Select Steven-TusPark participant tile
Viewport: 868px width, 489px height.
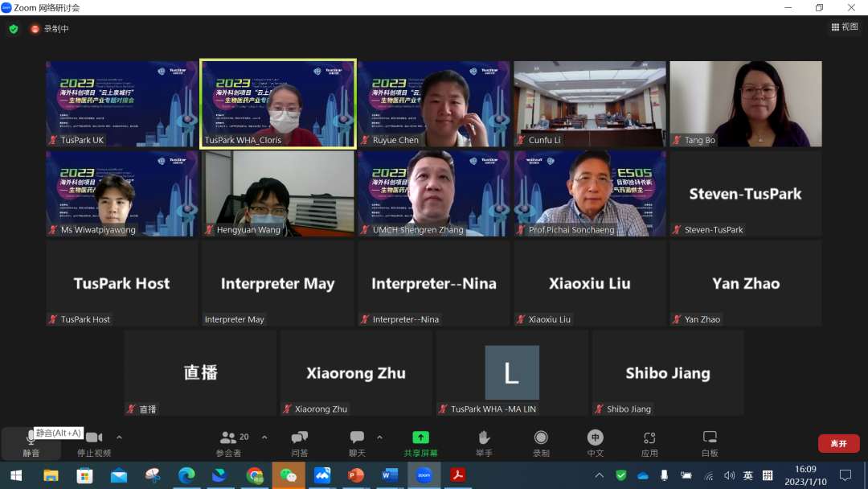point(746,193)
